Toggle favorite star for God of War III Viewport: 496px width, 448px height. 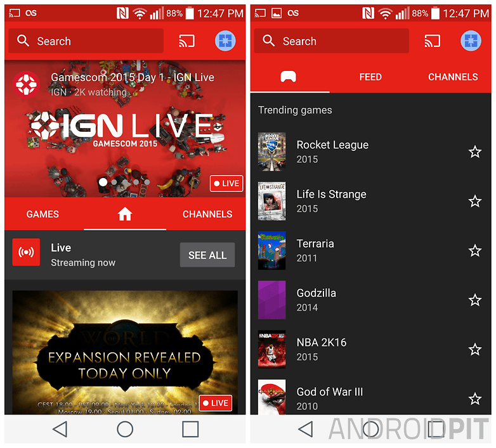tap(475, 399)
